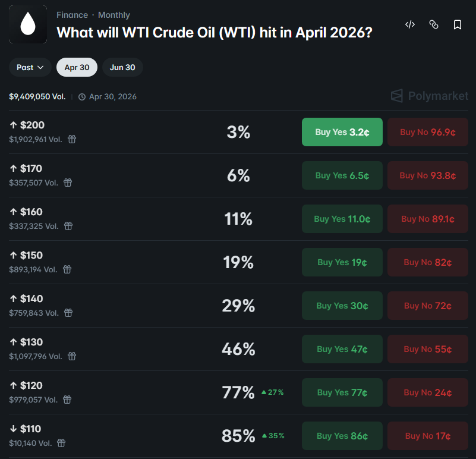476x459 pixels.
Task: Open the rewards gift icon on the $200 row
Action: pyautogui.click(x=71, y=139)
